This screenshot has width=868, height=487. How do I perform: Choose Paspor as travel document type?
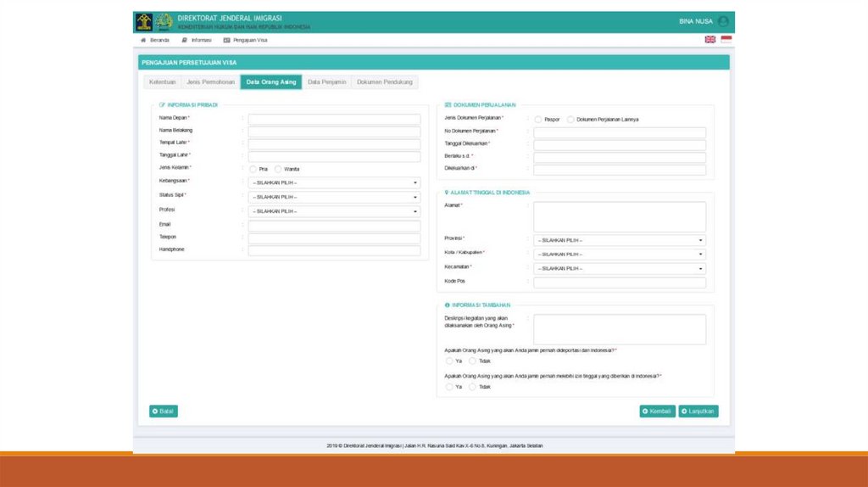(538, 119)
